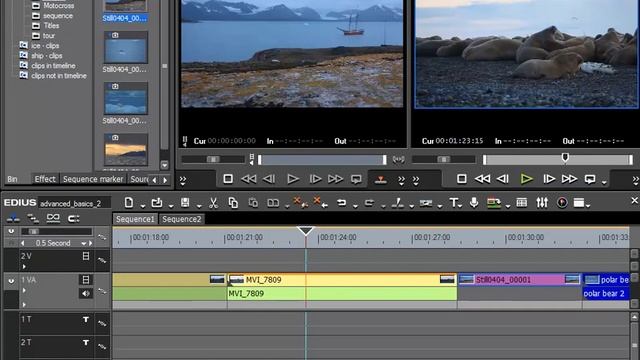
Task: Open the Bin tab
Action: 12,179
